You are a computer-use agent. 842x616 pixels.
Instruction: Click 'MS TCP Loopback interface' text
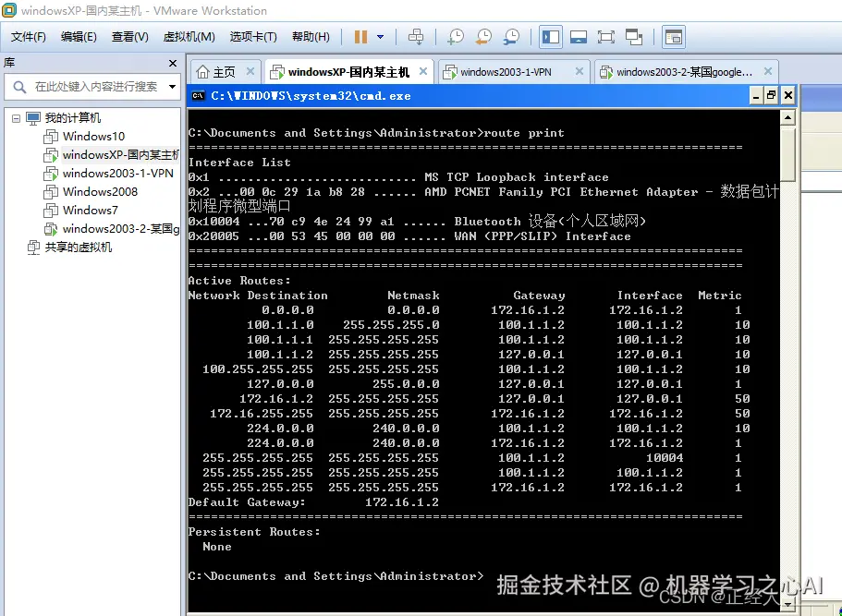coord(517,177)
